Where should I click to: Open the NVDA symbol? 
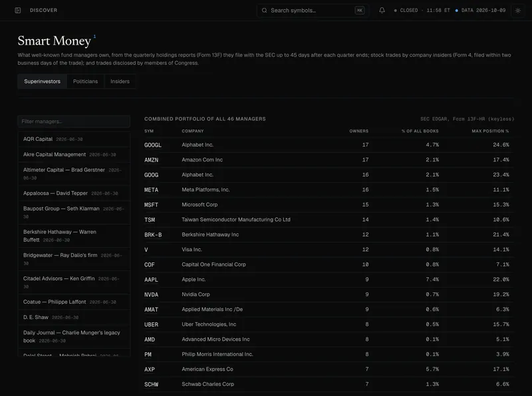click(x=152, y=294)
